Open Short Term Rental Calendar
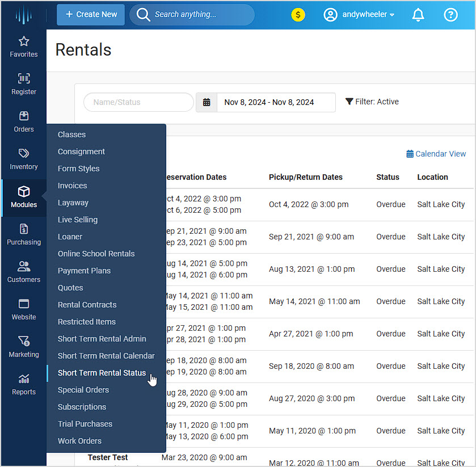 (x=106, y=356)
